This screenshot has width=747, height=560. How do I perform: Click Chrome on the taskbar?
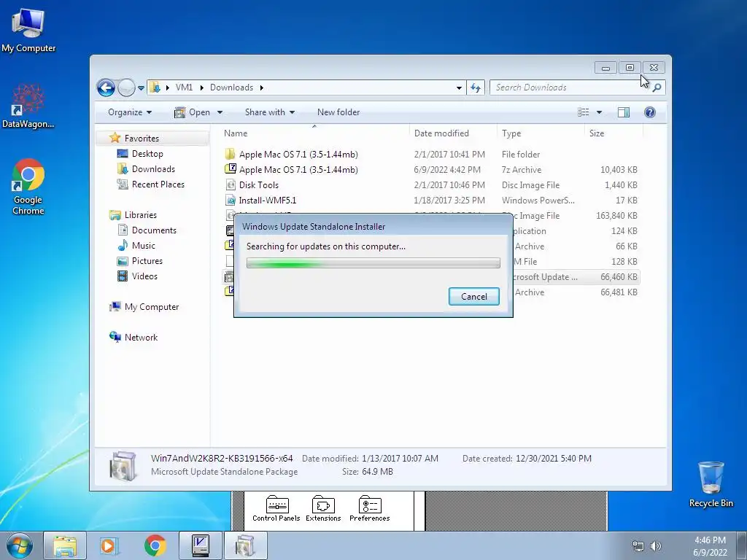click(x=155, y=545)
